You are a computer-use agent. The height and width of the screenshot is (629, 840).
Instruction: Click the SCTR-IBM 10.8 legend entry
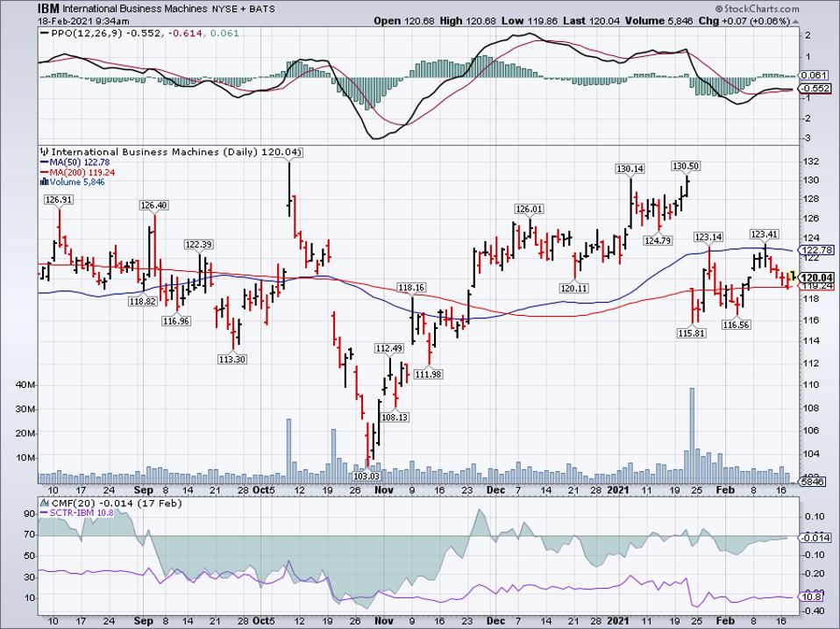tap(77, 512)
